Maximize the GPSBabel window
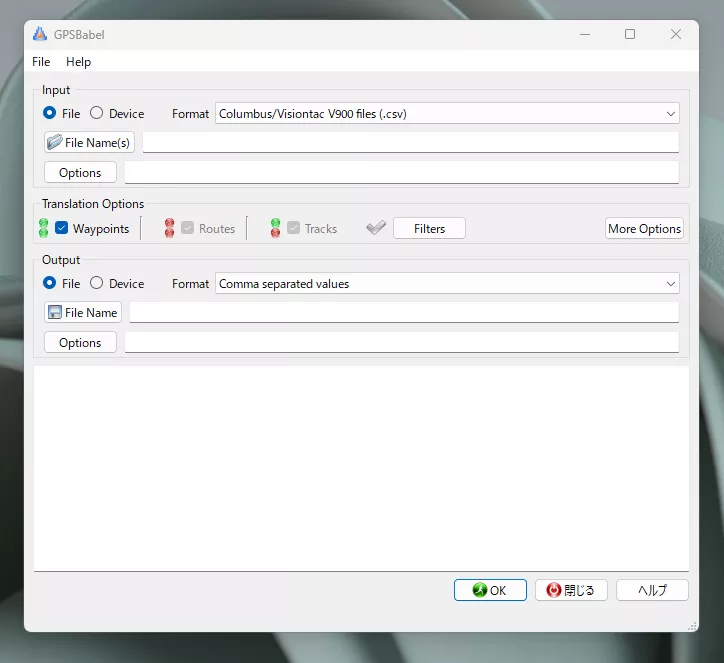724x663 pixels. coord(630,34)
